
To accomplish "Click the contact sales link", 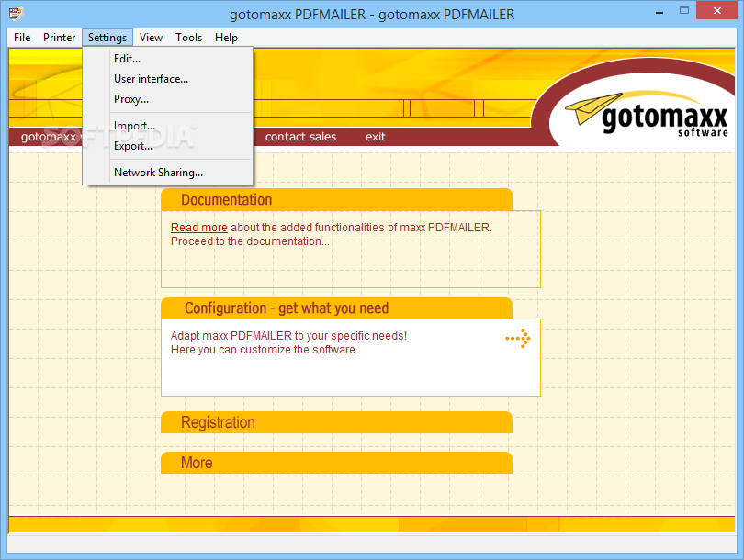I will point(301,137).
